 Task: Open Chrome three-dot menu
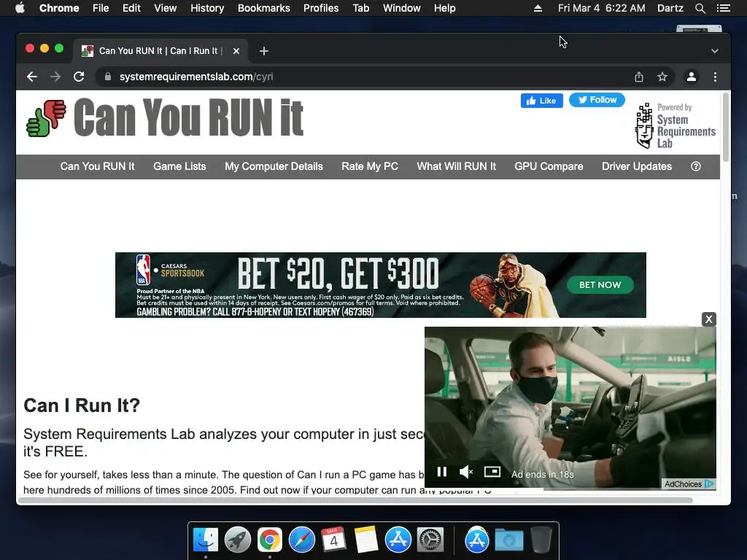tap(715, 77)
